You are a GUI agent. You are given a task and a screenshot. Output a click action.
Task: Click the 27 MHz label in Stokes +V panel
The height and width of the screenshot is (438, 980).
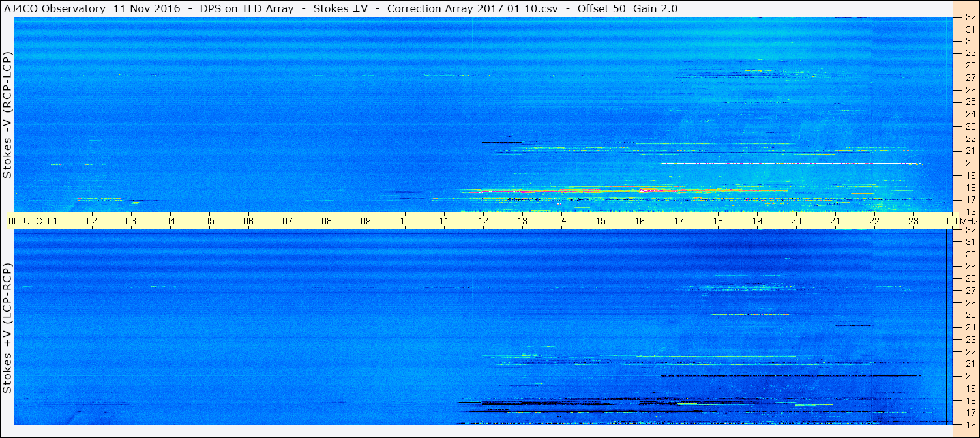tap(970, 291)
